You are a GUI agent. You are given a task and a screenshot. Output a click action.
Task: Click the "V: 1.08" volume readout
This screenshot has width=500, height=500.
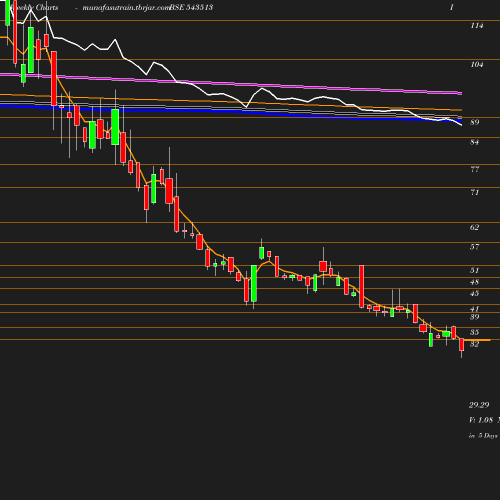481,420
